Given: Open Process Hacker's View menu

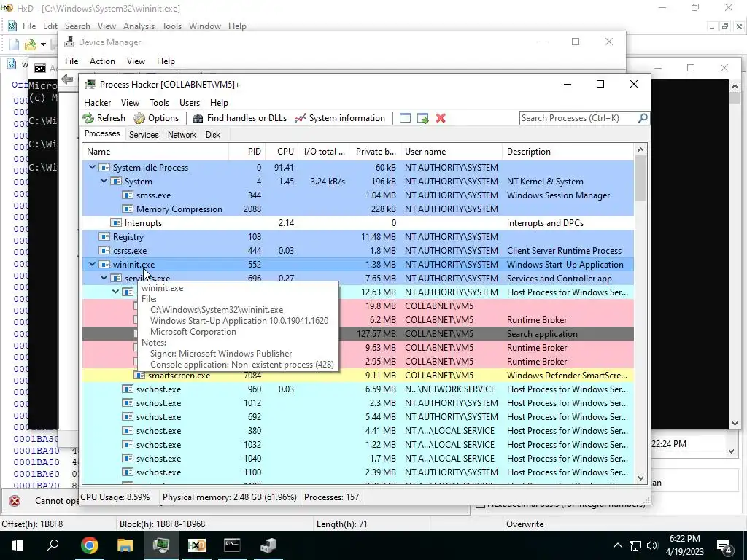Looking at the screenshot, I should 130,103.
